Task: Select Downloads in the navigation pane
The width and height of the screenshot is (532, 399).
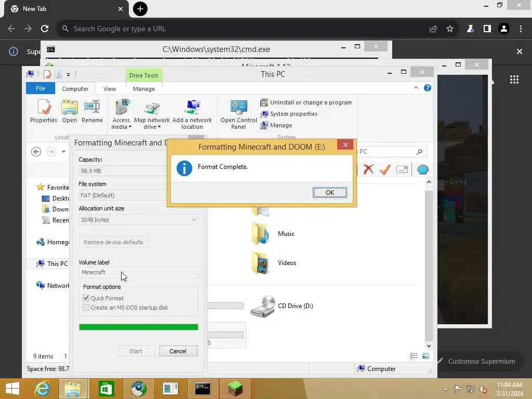Action: pos(55,209)
